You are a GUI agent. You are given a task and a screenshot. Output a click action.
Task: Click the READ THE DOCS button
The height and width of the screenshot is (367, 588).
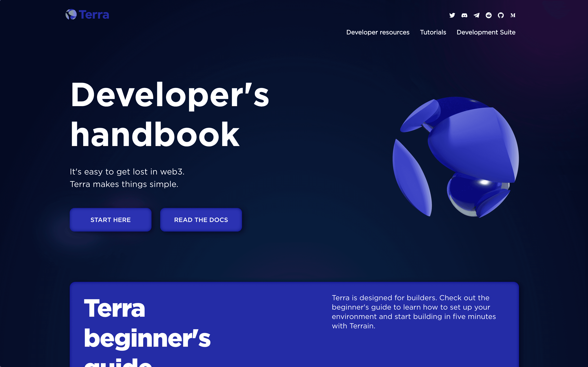coord(201,219)
